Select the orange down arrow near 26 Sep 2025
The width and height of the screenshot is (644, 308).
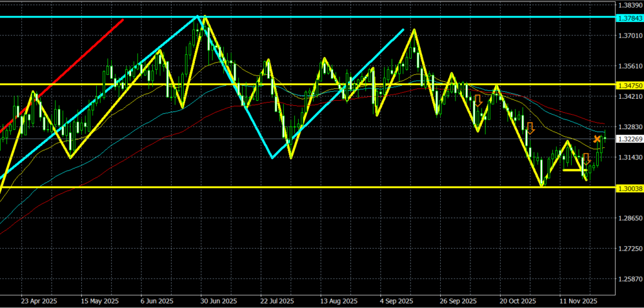[478, 100]
